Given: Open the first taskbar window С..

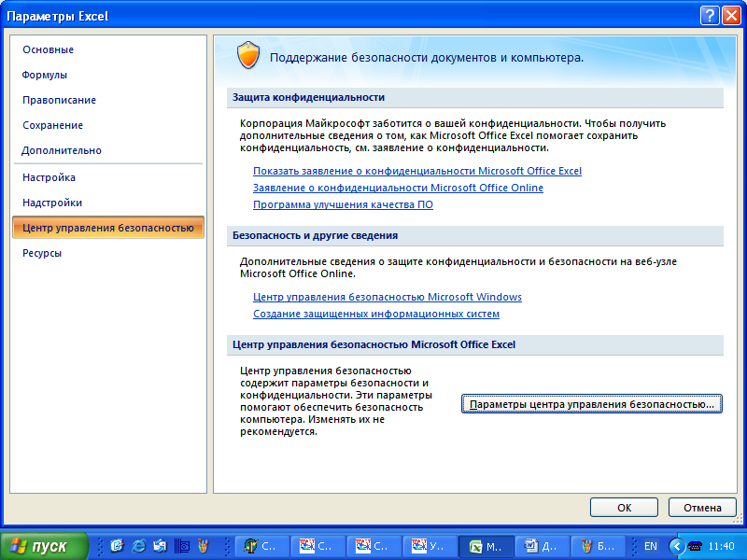Looking at the screenshot, I should (261, 546).
